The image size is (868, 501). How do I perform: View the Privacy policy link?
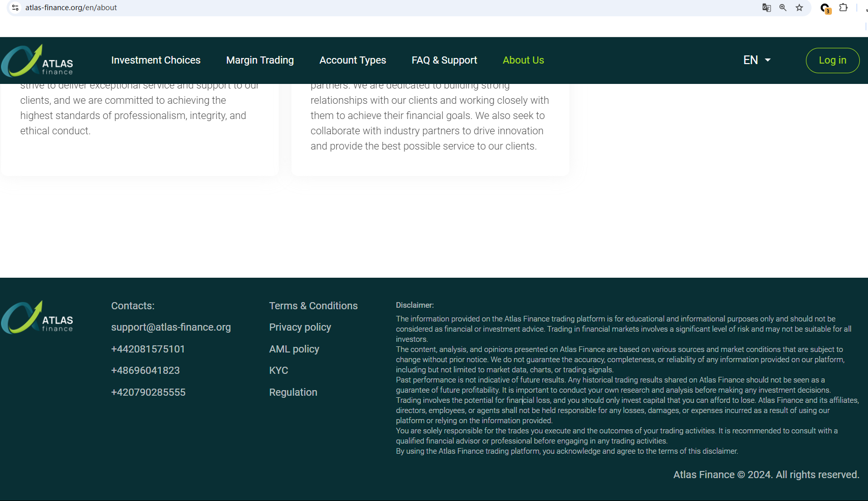click(300, 327)
